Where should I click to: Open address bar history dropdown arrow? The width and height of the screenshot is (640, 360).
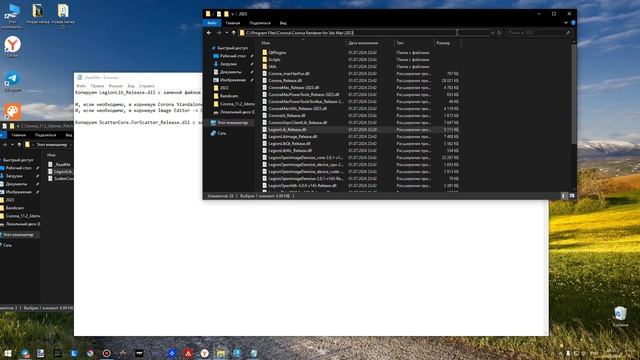point(492,33)
